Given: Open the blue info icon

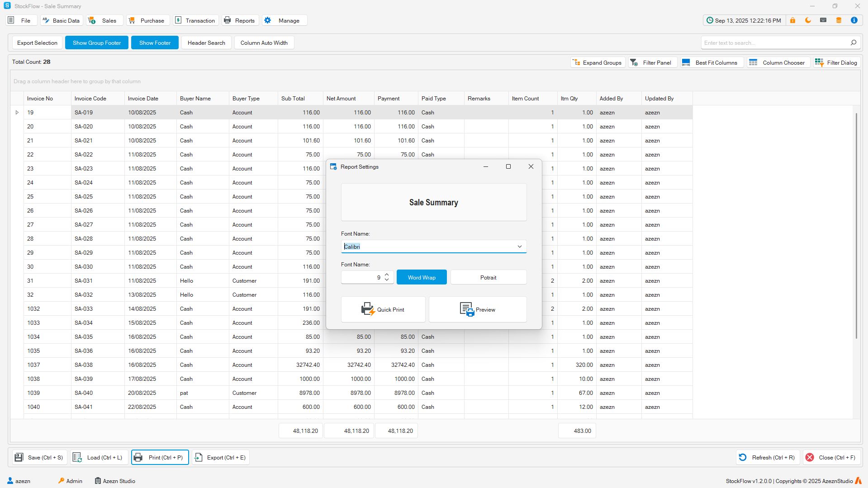Looking at the screenshot, I should coord(854,20).
